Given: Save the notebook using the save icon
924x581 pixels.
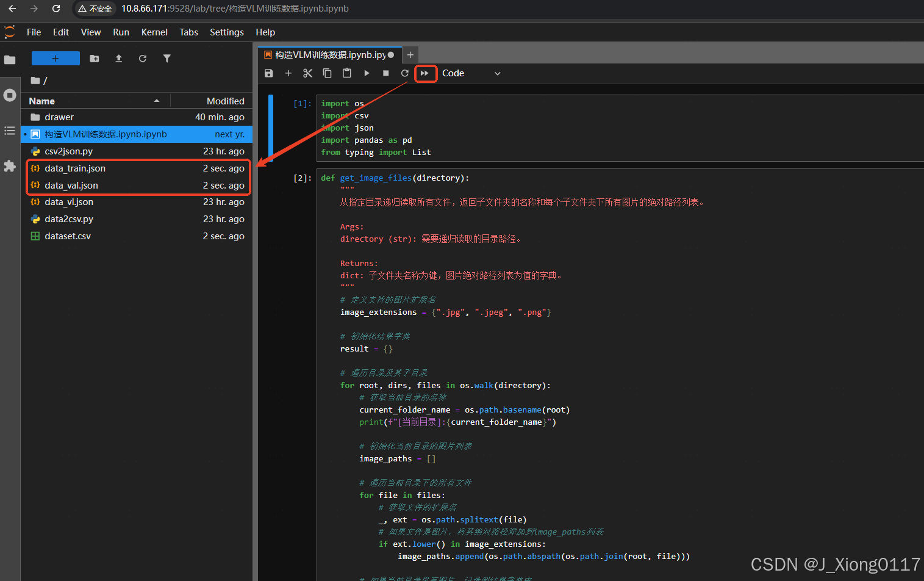Looking at the screenshot, I should 268,73.
